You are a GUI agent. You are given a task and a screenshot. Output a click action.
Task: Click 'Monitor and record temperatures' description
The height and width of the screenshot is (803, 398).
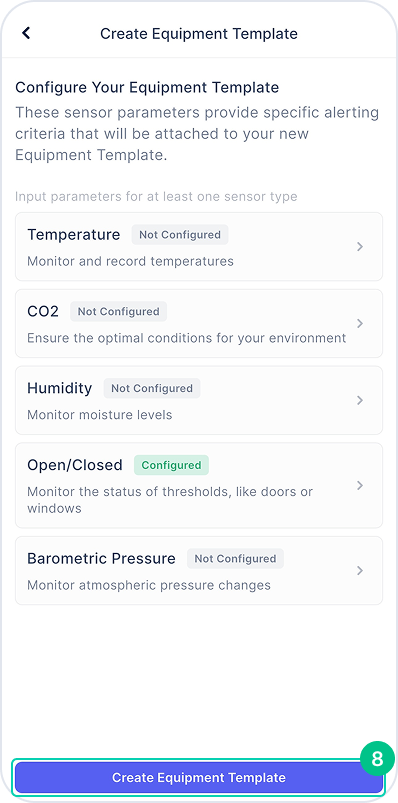[x=130, y=261]
